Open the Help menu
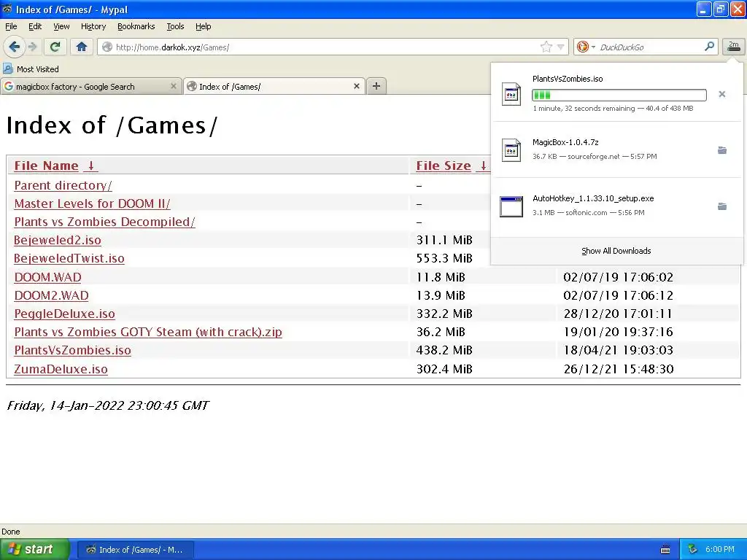 [203, 26]
